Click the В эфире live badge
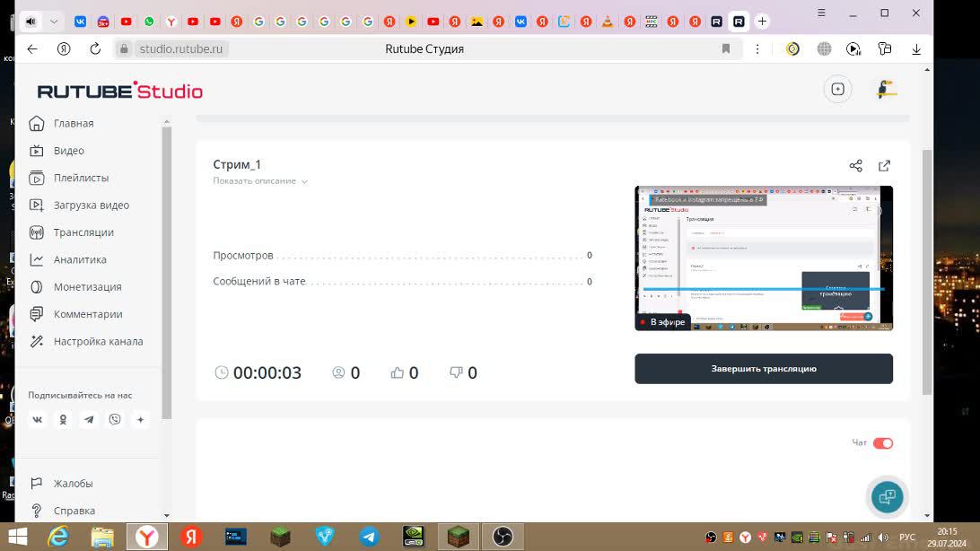 (662, 322)
